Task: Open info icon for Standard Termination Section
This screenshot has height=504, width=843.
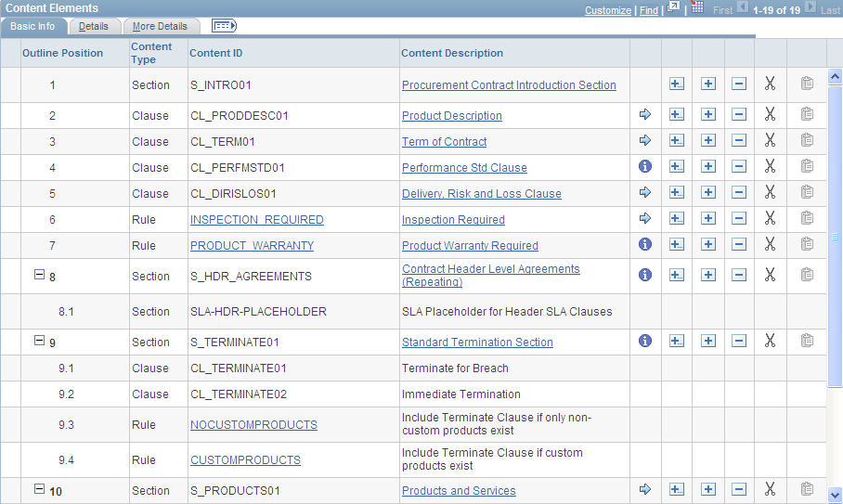Action: point(645,340)
